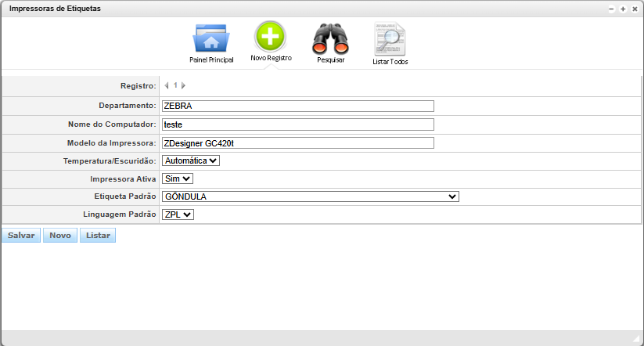Open Pesquisar with the binoculars icon

[330, 38]
